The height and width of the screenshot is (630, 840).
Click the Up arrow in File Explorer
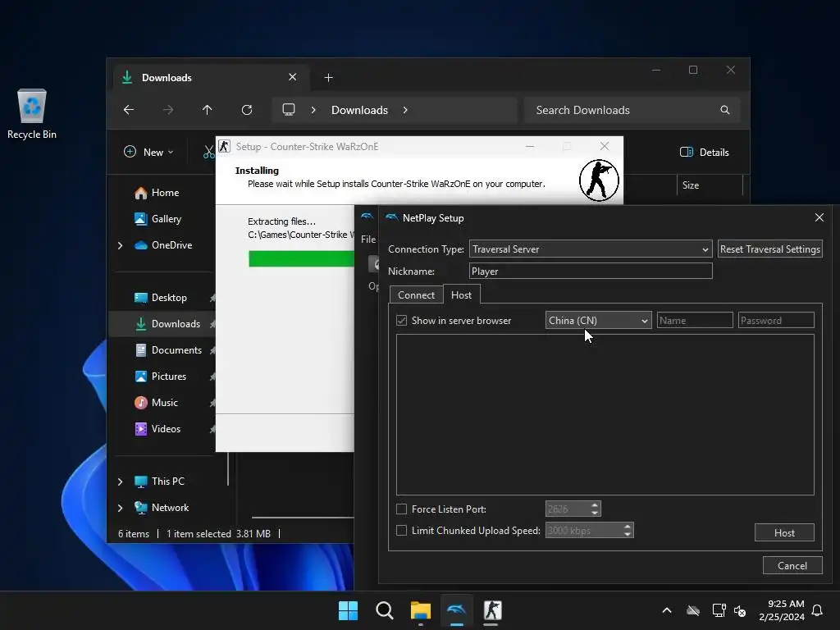point(208,110)
